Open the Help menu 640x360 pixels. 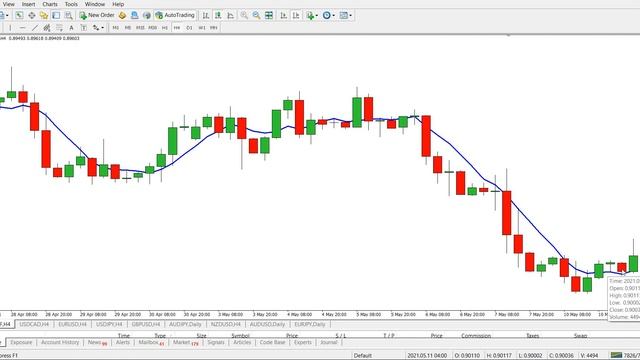118,4
